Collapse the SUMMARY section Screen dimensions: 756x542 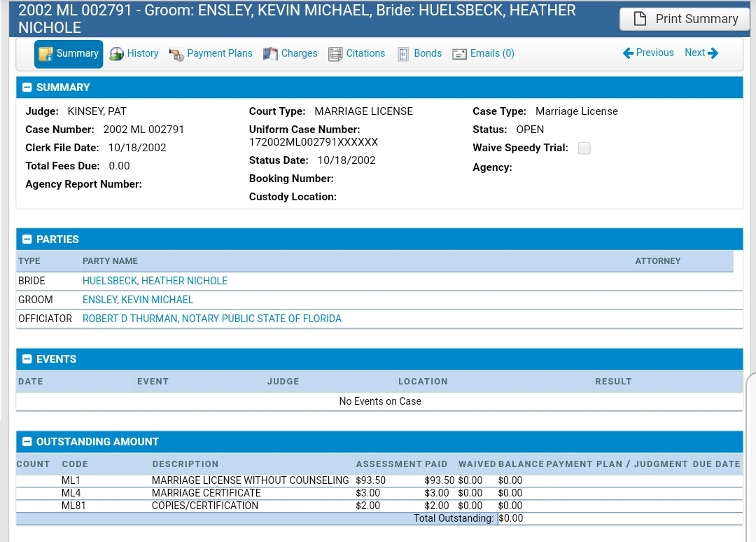27,88
